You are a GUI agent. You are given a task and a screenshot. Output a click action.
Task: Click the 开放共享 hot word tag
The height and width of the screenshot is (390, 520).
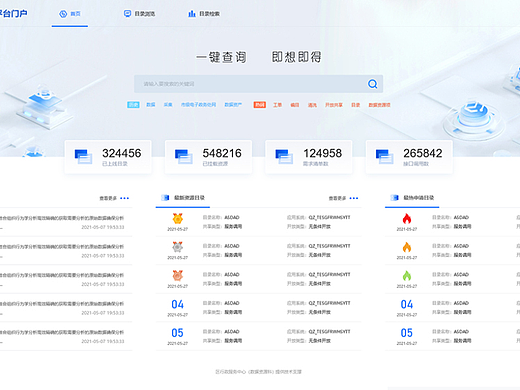coord(334,105)
